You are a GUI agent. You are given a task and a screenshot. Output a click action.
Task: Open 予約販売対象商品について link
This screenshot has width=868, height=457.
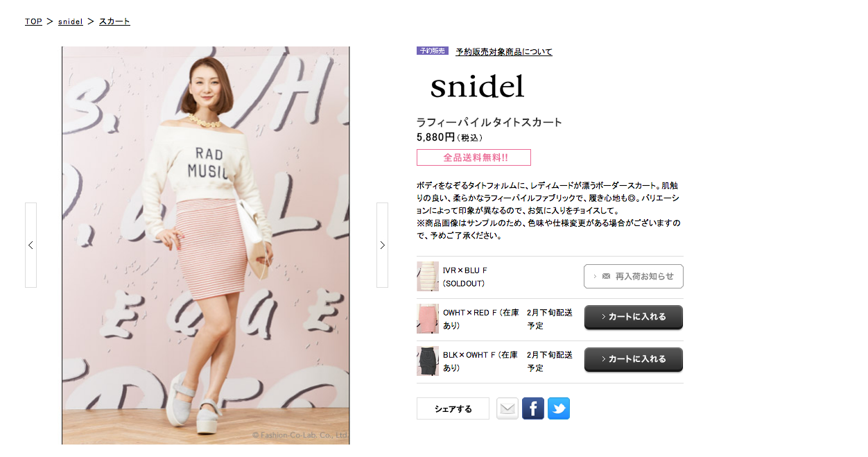tap(504, 52)
